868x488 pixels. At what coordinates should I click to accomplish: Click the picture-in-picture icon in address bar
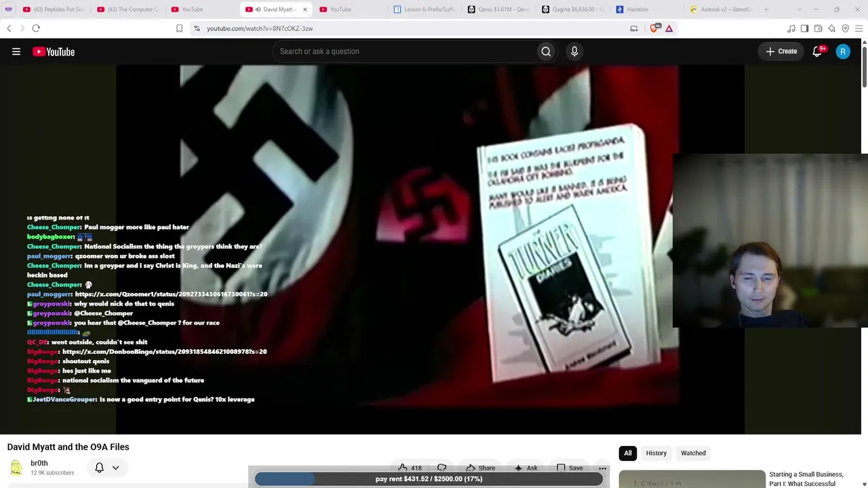tap(633, 28)
